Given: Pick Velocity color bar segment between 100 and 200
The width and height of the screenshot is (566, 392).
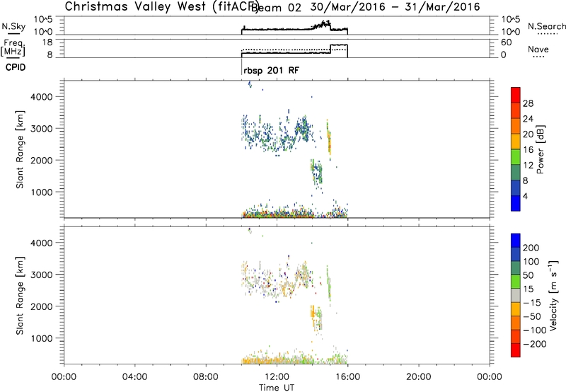Looking at the screenshot, I should pyautogui.click(x=516, y=254).
